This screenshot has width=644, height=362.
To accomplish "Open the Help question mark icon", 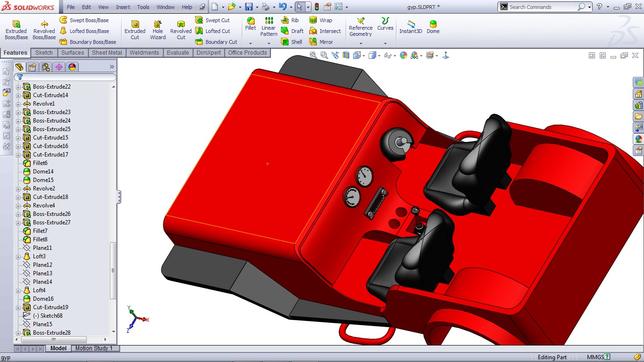I will click(x=599, y=7).
